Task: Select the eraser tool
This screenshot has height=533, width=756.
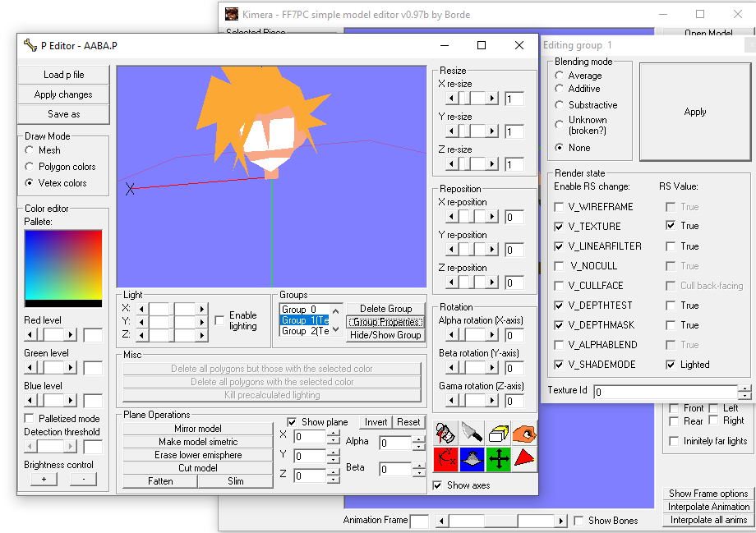Action: 498,433
